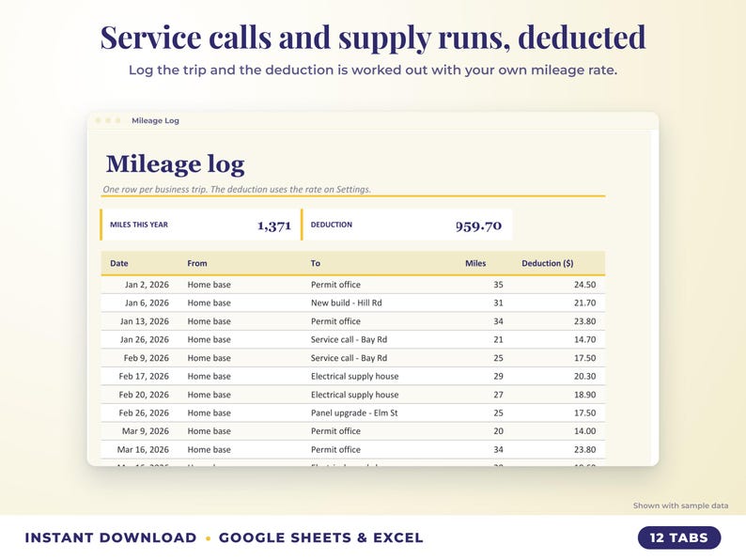This screenshot has width=746, height=560.
Task: Click the 21.70 deduction cell
Action: click(x=584, y=303)
